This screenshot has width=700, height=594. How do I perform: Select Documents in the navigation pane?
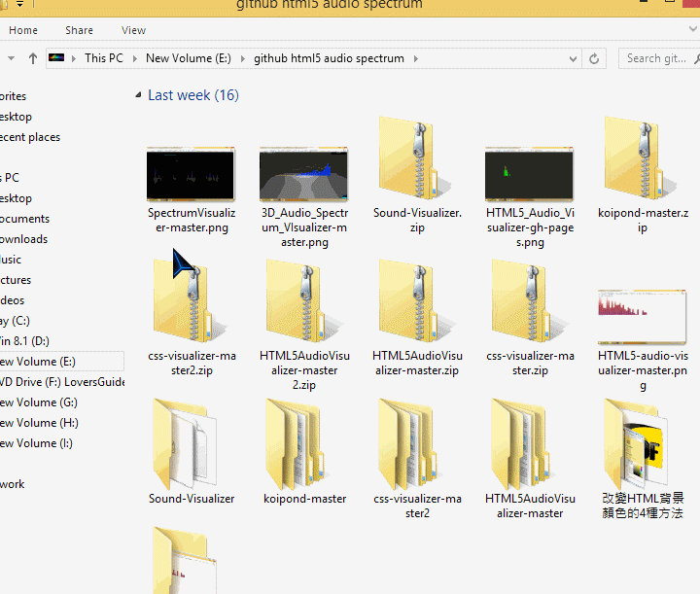[x=24, y=219]
